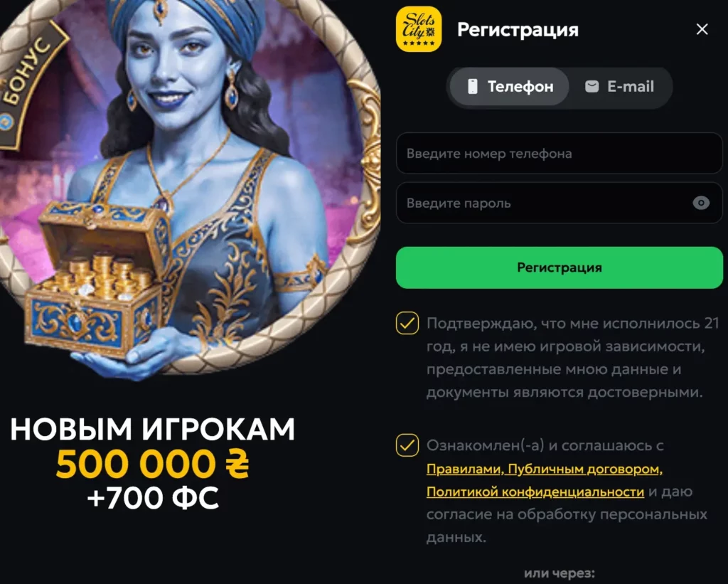Viewport: 728px width, 584px height.
Task: Switch to the Телефон registration tab
Action: 509,86
